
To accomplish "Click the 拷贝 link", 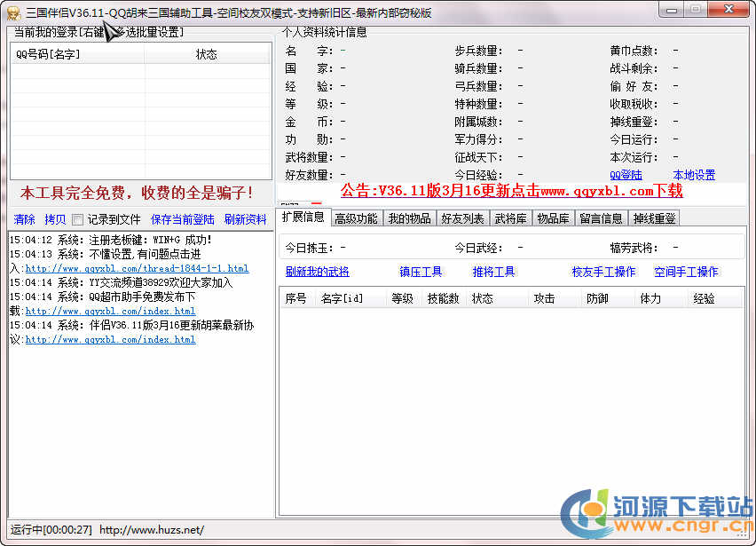I will 55,219.
